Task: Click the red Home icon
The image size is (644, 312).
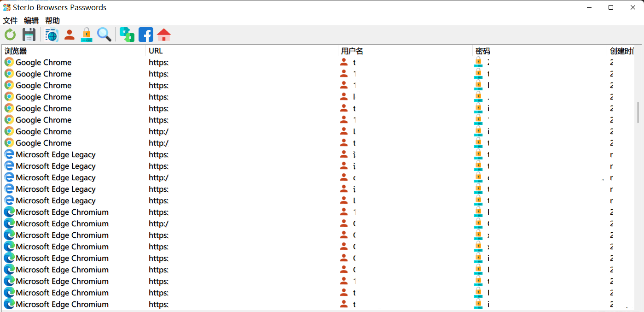Action: pos(164,35)
